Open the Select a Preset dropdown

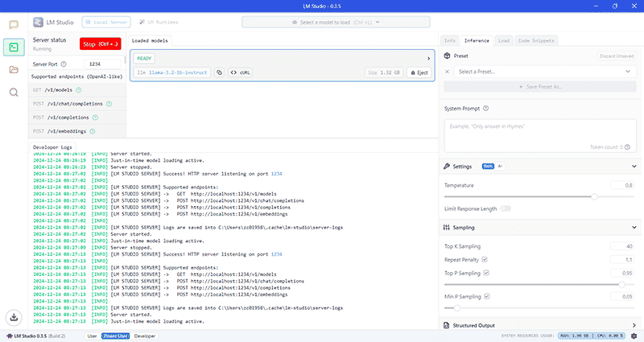point(544,72)
